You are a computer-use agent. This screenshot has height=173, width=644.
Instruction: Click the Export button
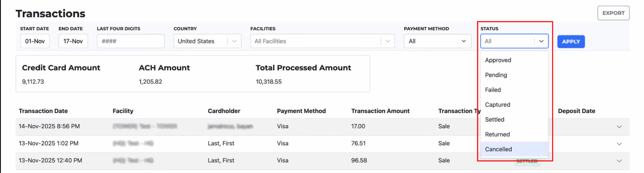point(613,13)
